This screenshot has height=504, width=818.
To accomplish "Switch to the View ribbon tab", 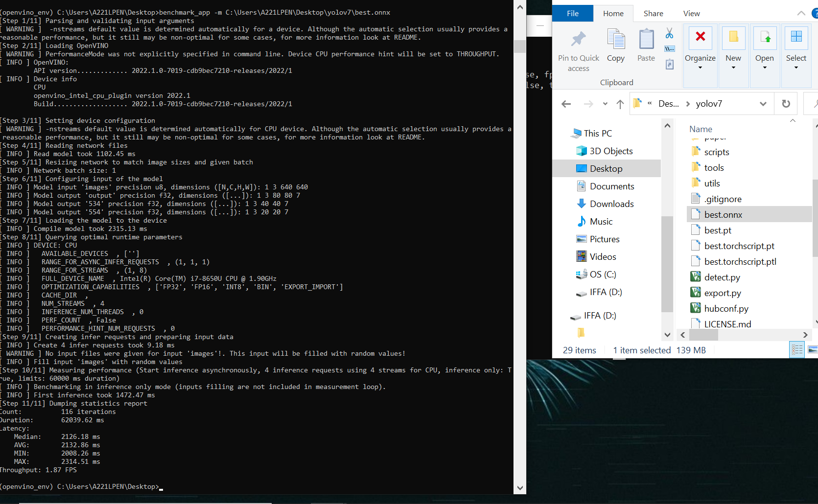I will point(691,13).
